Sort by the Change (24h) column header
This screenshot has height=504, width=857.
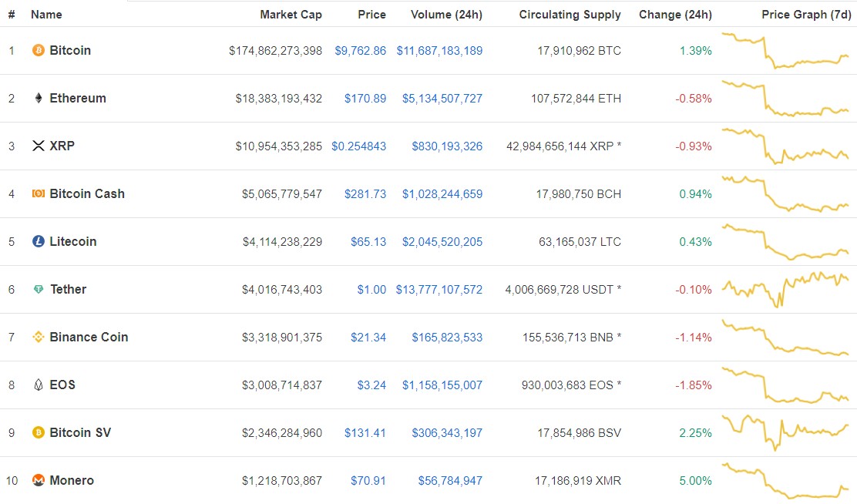676,15
